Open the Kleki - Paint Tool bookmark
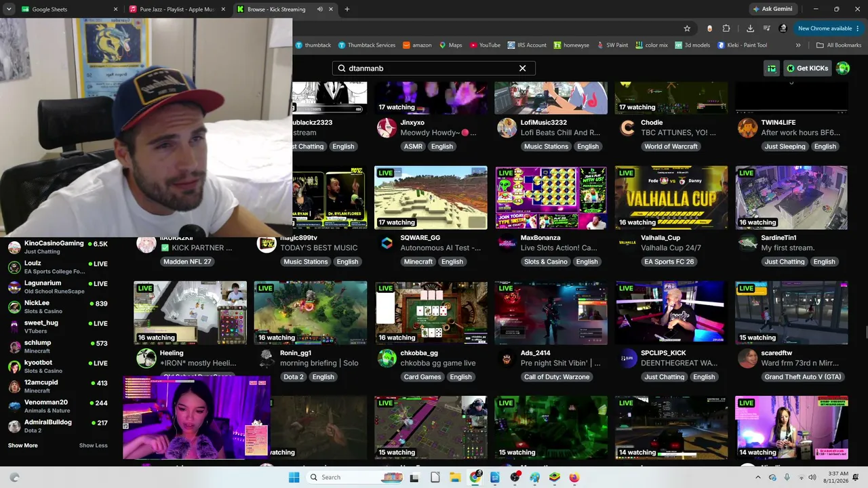This screenshot has width=868, height=488. click(x=742, y=45)
